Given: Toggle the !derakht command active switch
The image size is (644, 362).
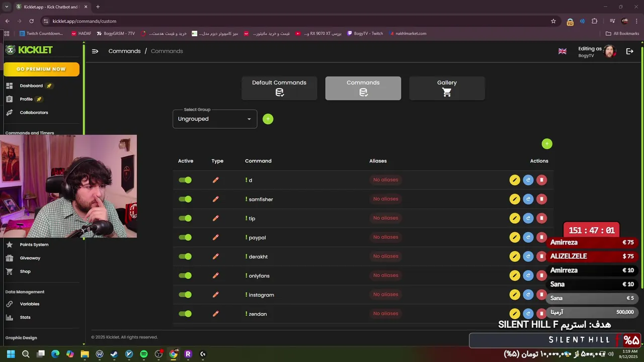Looking at the screenshot, I should pyautogui.click(x=185, y=256).
